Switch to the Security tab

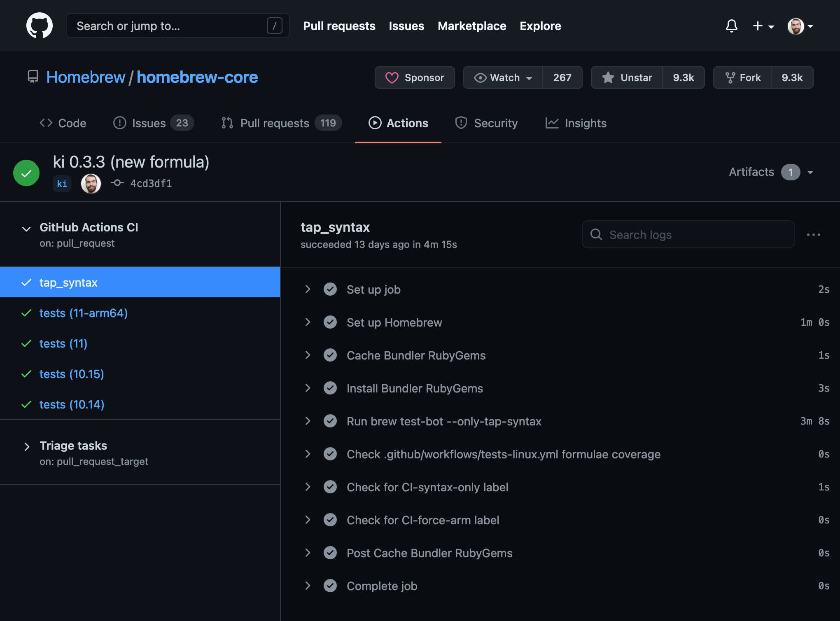486,123
